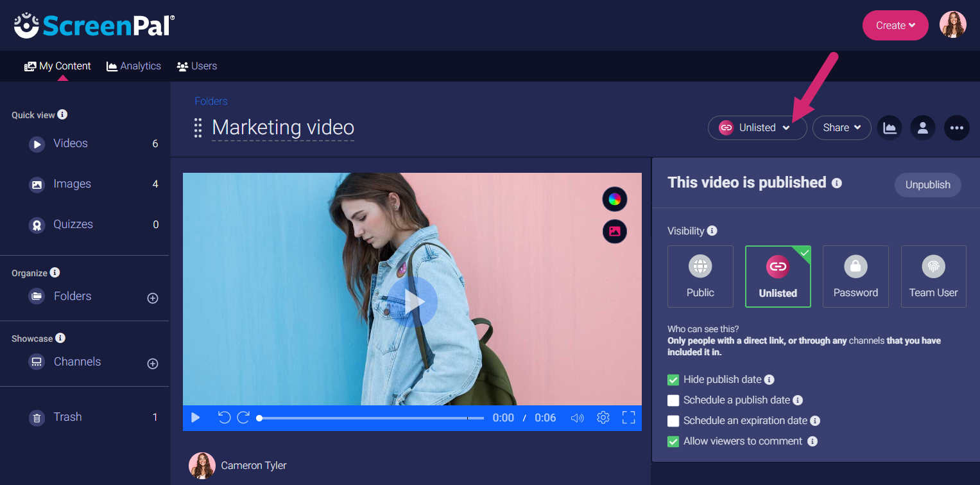The height and width of the screenshot is (485, 980).
Task: Click the plus icon to add a Channel
Action: coord(152,364)
